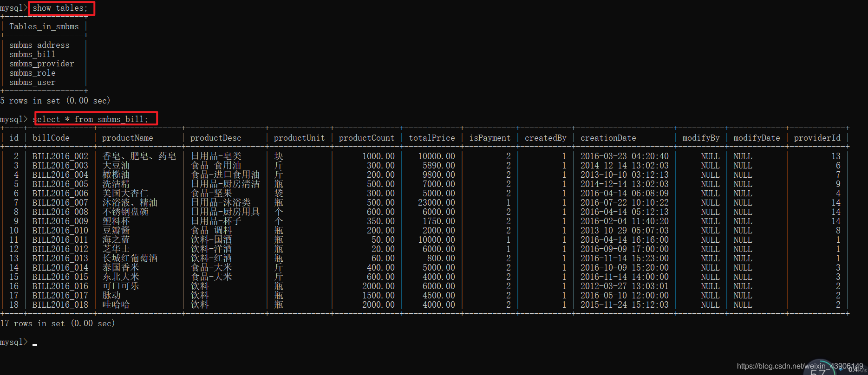Click product name 可口可乐
The image size is (868, 375).
[121, 286]
